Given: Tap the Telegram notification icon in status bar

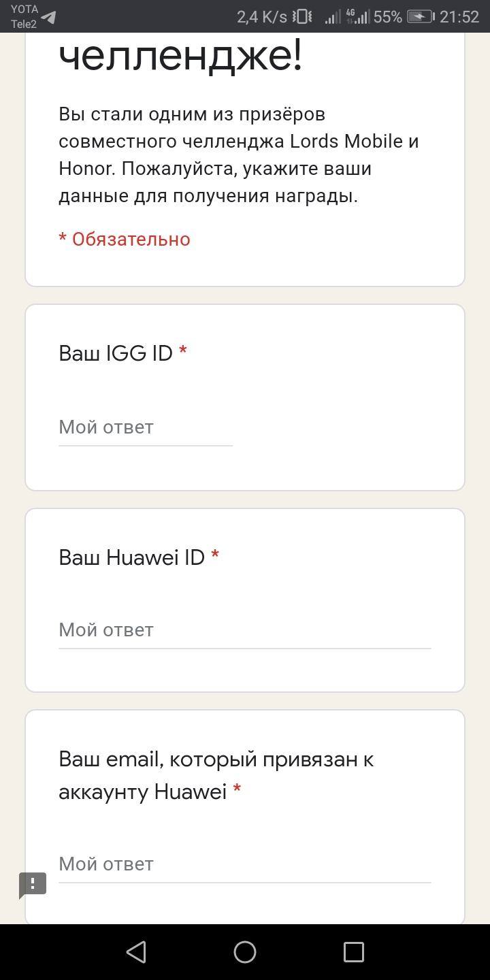Looking at the screenshot, I should click(x=48, y=18).
